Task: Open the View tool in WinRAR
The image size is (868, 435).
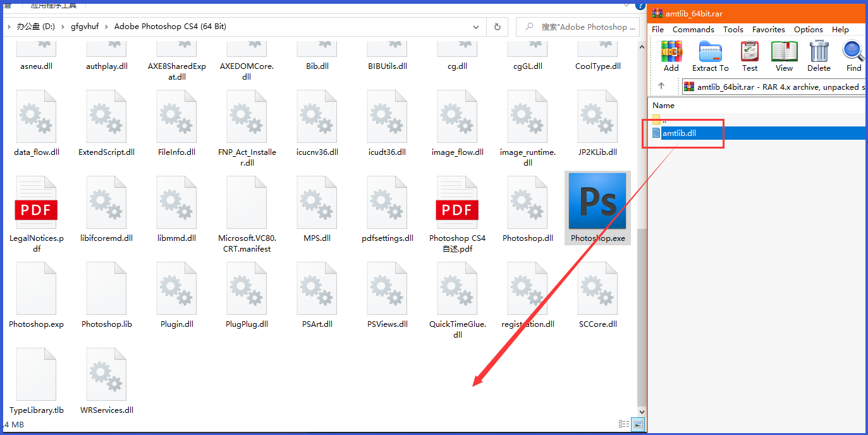Action: tap(784, 56)
